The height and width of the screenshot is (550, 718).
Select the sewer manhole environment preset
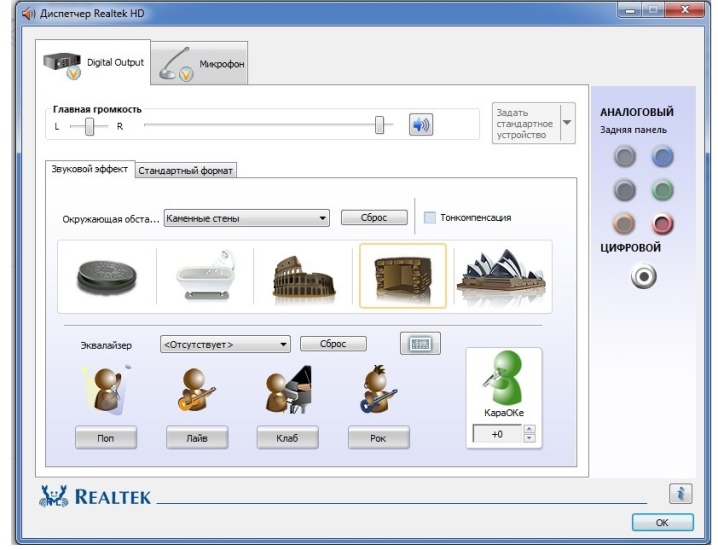point(107,277)
